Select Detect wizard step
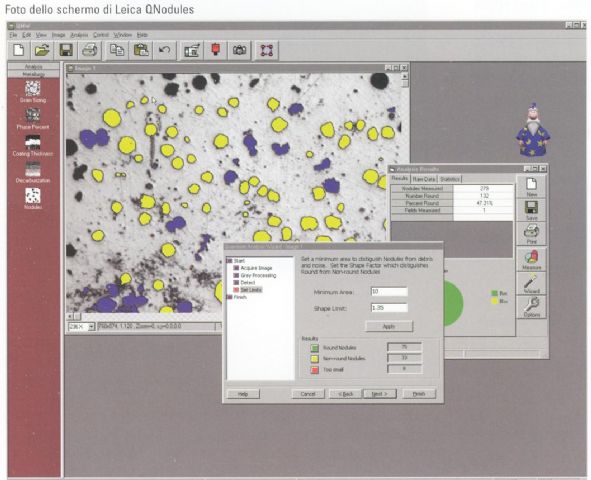 point(244,283)
